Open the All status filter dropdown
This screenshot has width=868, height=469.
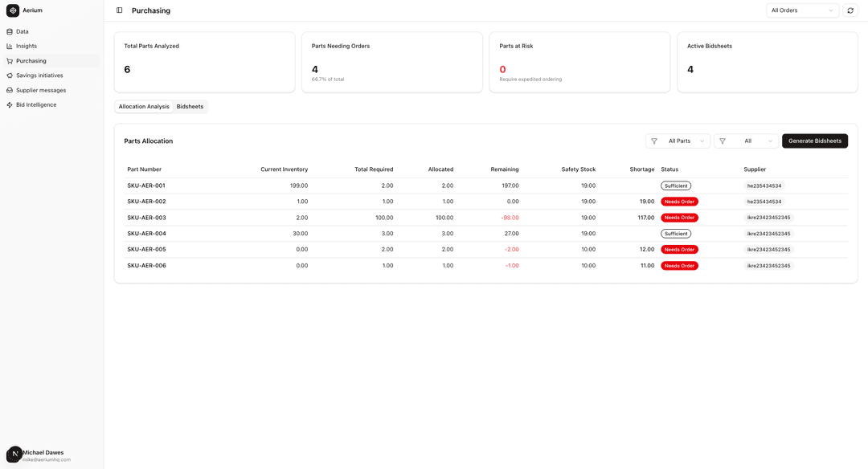747,141
